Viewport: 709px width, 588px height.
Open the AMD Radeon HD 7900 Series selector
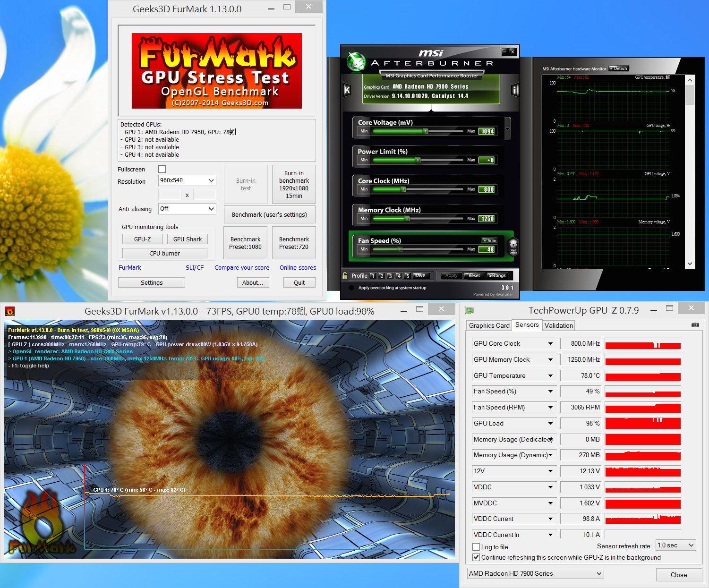point(535,573)
